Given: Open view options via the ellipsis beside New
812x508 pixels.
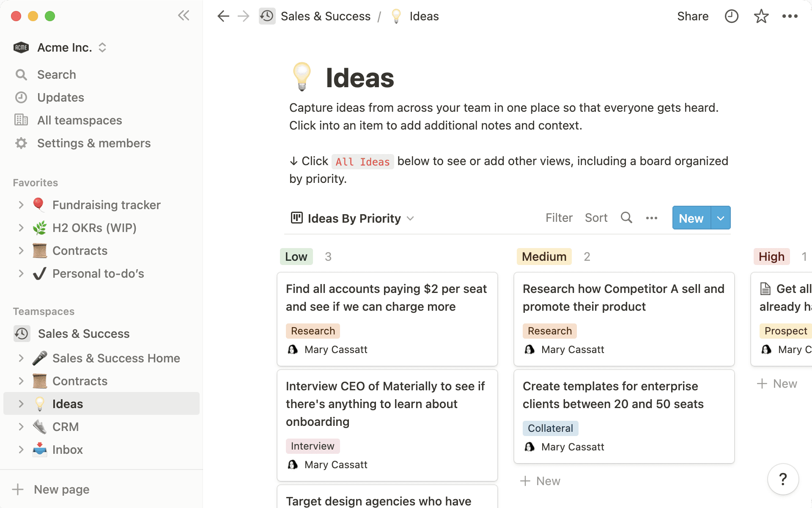Looking at the screenshot, I should click(x=652, y=218).
